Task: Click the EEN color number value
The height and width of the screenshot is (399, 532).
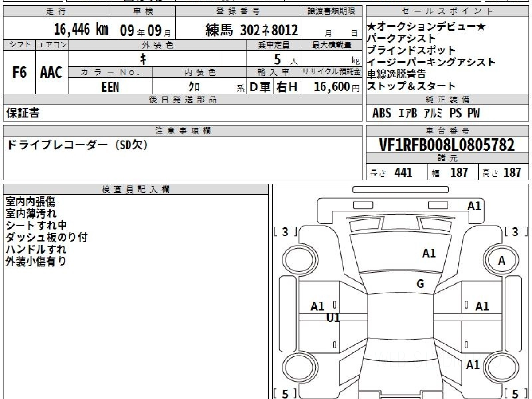Action: (110, 87)
